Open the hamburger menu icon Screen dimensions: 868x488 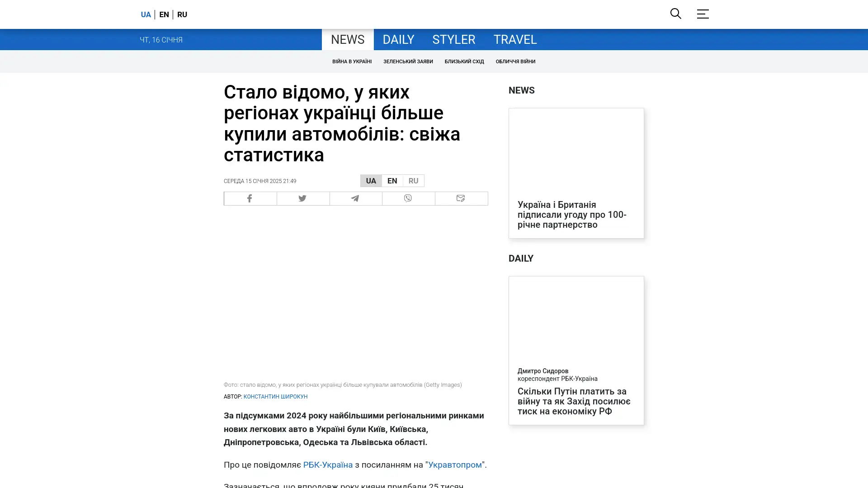pos(703,14)
